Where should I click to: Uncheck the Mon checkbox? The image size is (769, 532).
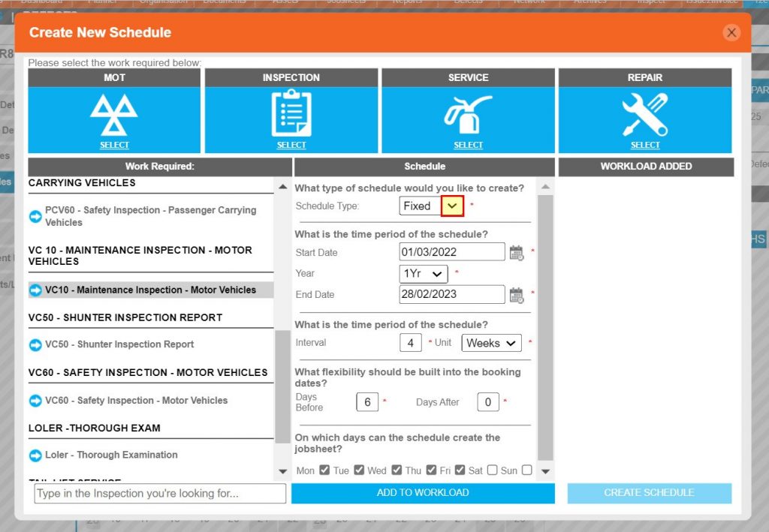[325, 470]
